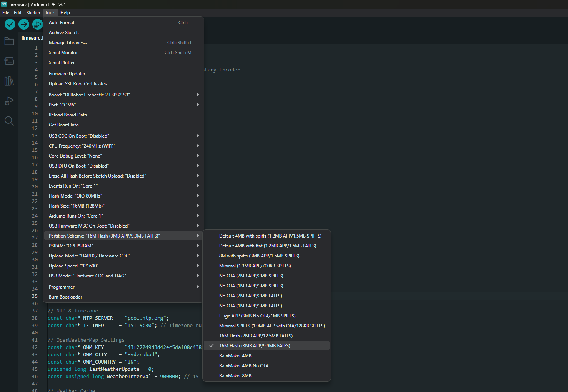Screen dimensions: 568x392
Task: Expand Events Run On submenu
Action: tap(123, 186)
